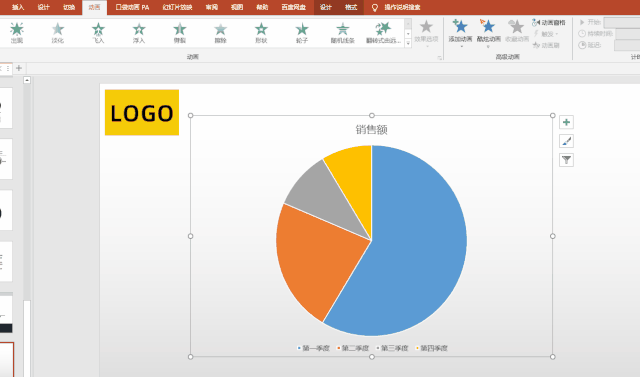The width and height of the screenshot is (640, 377).
Task: Click the 第一季度 legend entry
Action: point(313,348)
